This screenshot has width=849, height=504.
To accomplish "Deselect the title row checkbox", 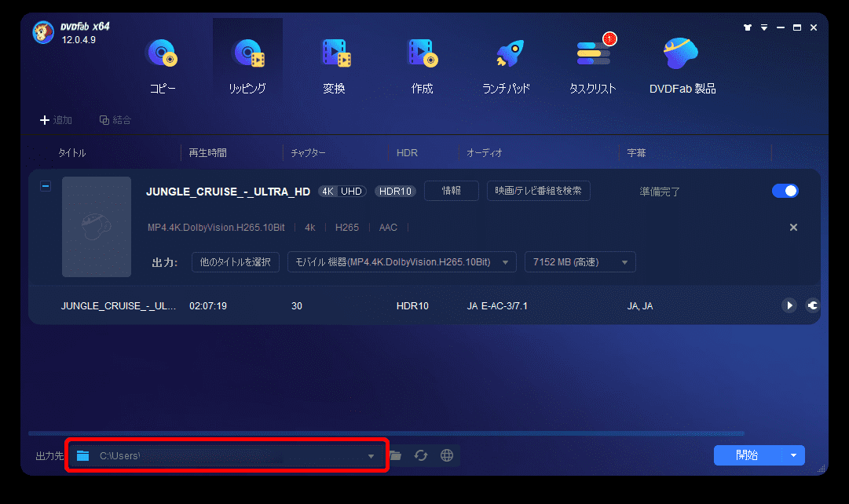I will (46, 185).
